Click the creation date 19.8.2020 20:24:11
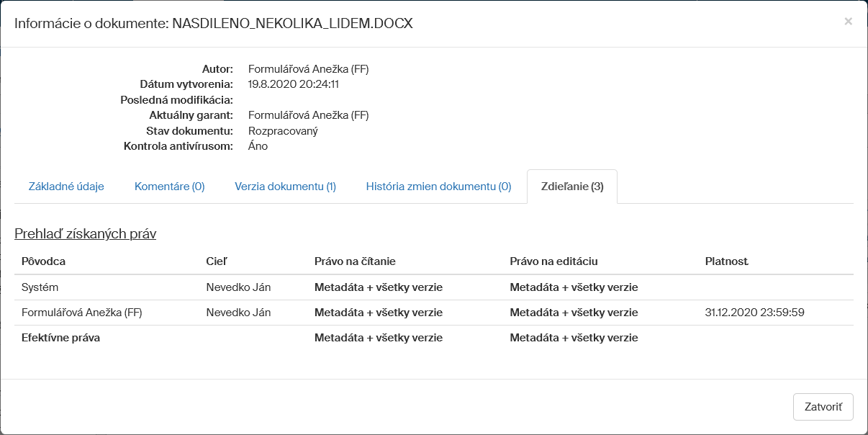 pyautogui.click(x=293, y=84)
